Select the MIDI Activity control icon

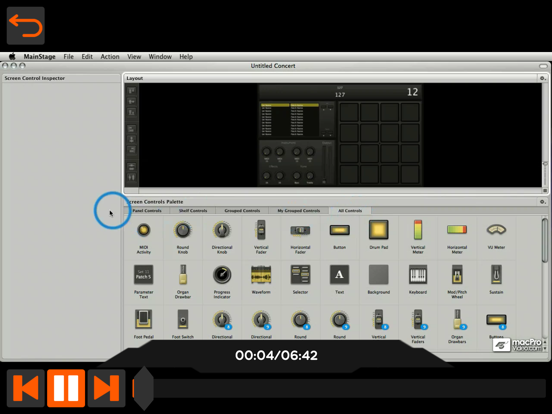(x=144, y=230)
